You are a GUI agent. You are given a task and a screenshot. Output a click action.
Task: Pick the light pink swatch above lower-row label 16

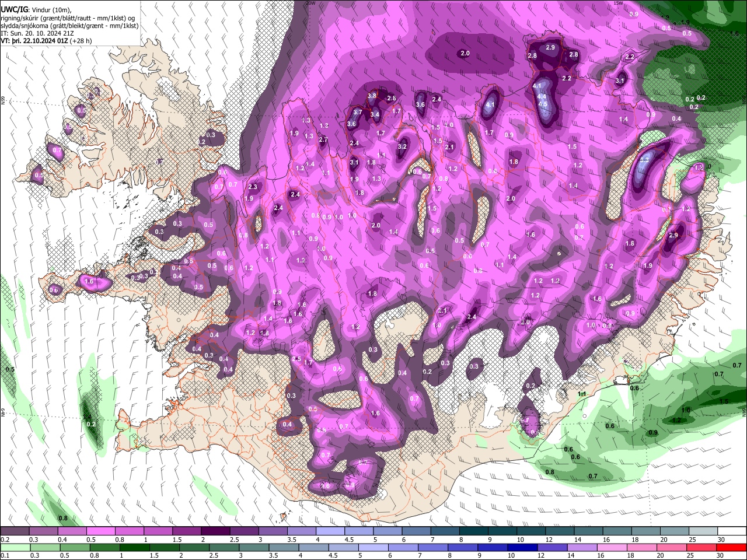click(612, 548)
